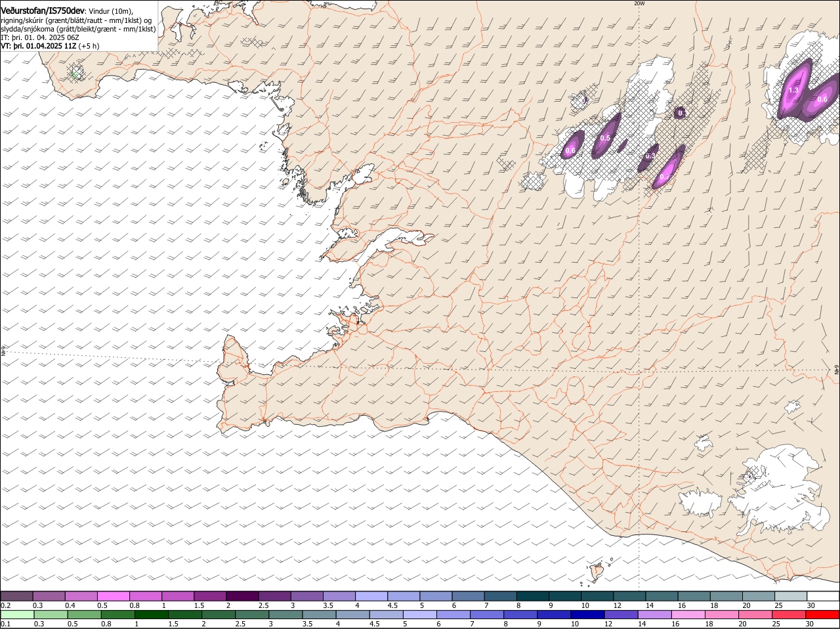Click the "0.4" label under the snow colorbar
This screenshot has height=629, width=840.
[70, 605]
